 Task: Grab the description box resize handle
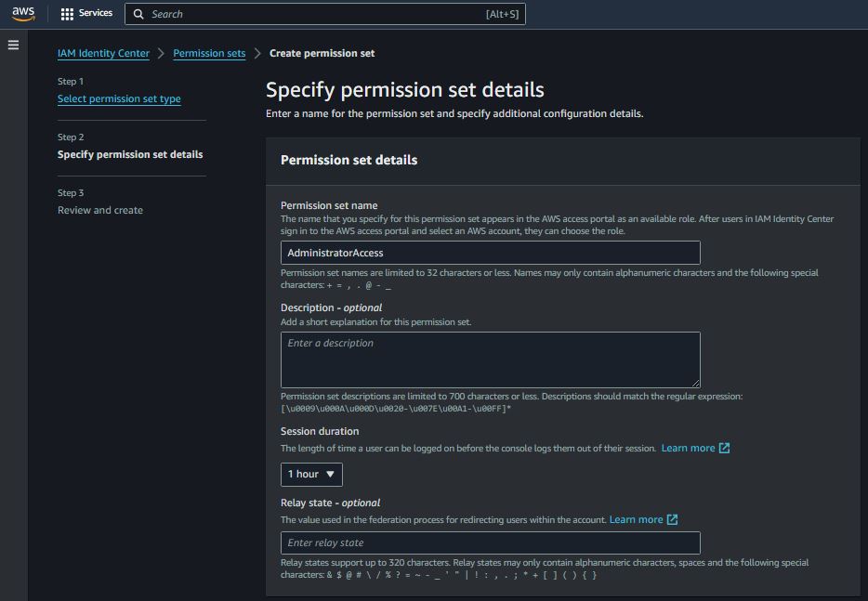[x=695, y=382]
